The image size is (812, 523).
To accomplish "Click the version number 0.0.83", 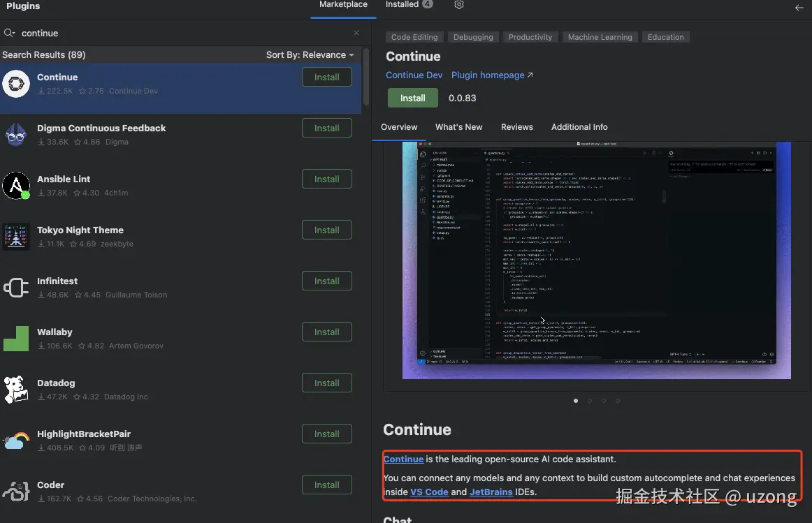I will coord(463,98).
